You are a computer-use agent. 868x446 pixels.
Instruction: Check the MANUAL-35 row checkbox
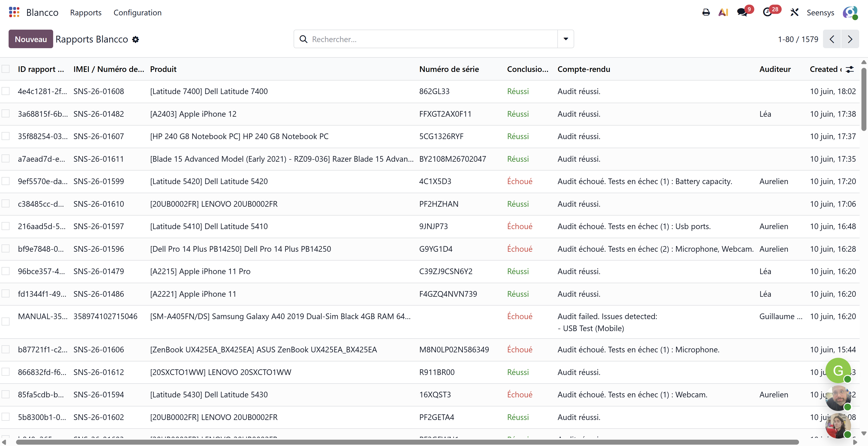click(6, 322)
